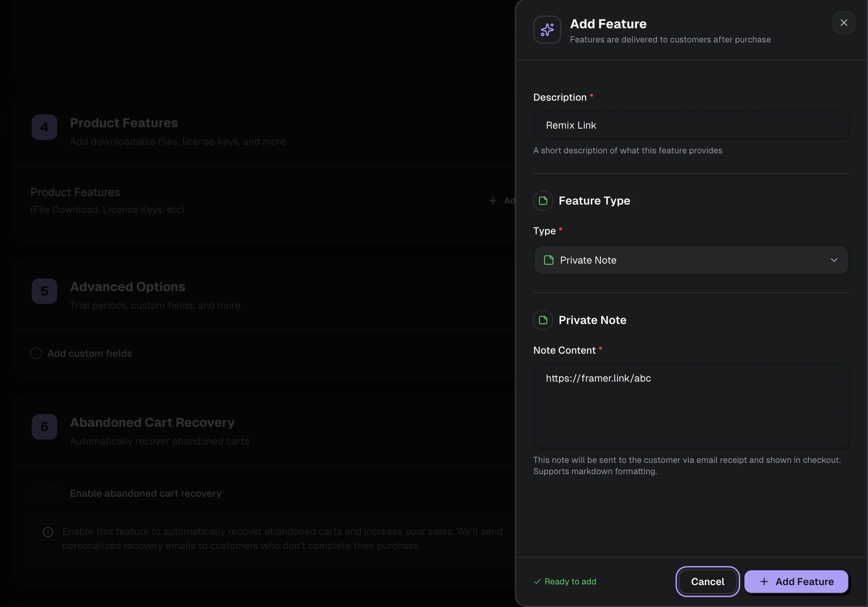
Task: Close the Add Feature panel with X
Action: [x=843, y=23]
